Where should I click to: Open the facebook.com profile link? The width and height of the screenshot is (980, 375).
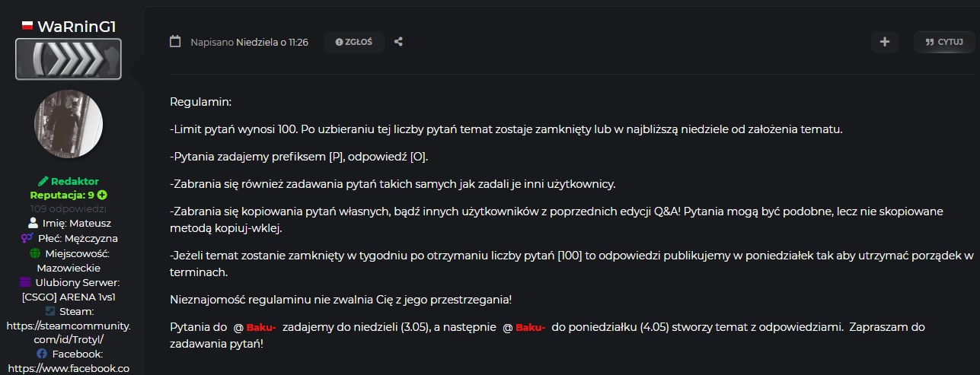pos(69,368)
